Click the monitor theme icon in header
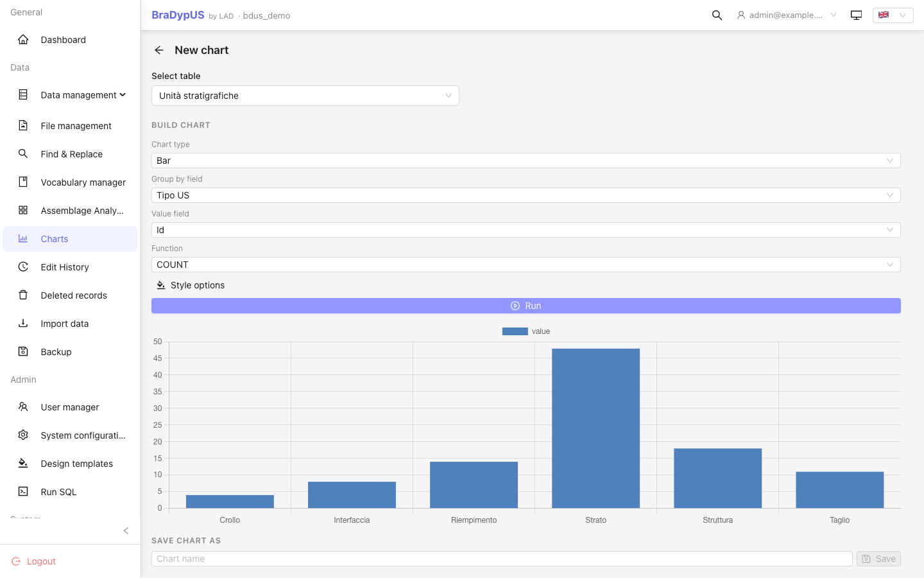Viewport: 924px width, 578px height. 856,15
